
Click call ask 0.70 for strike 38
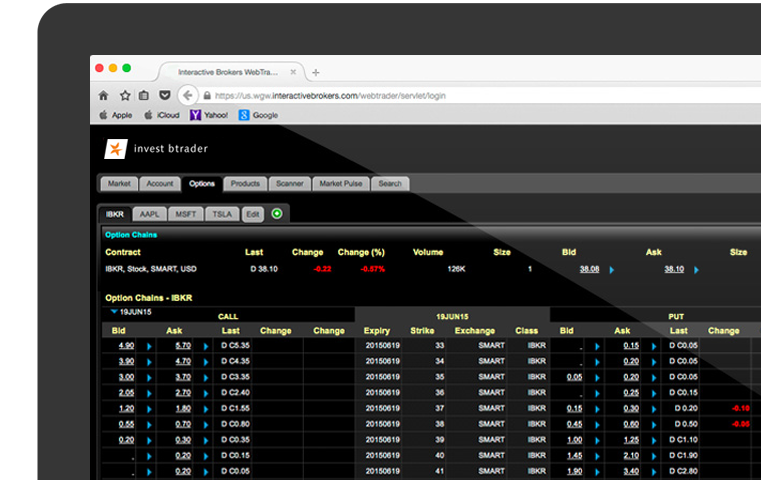[183, 424]
